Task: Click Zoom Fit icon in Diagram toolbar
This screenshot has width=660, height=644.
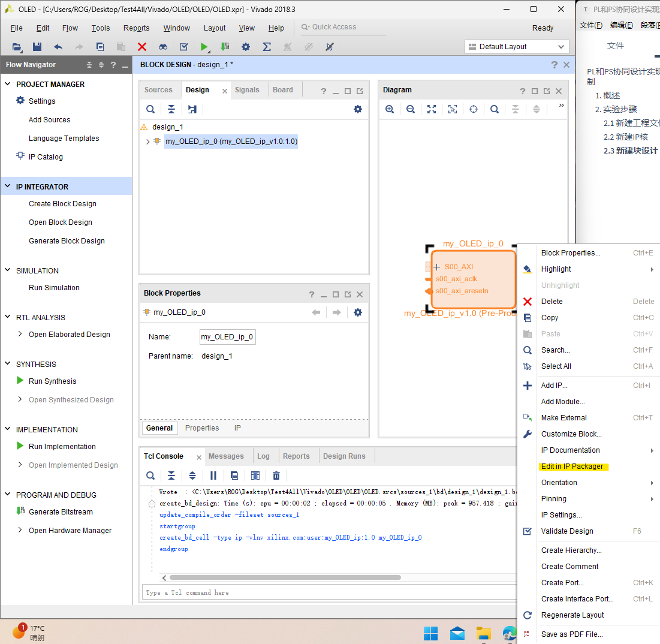Action: pyautogui.click(x=432, y=110)
